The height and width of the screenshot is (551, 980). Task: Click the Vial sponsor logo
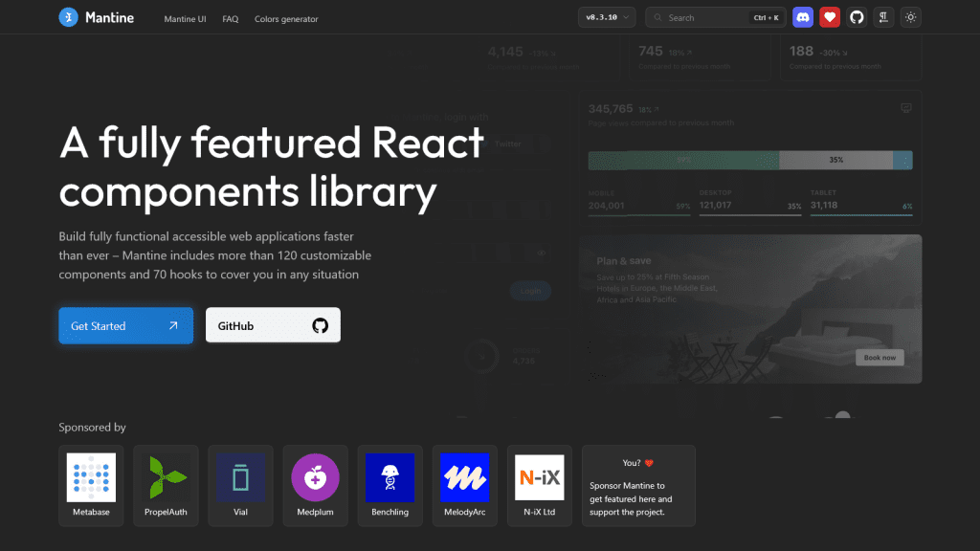point(240,478)
